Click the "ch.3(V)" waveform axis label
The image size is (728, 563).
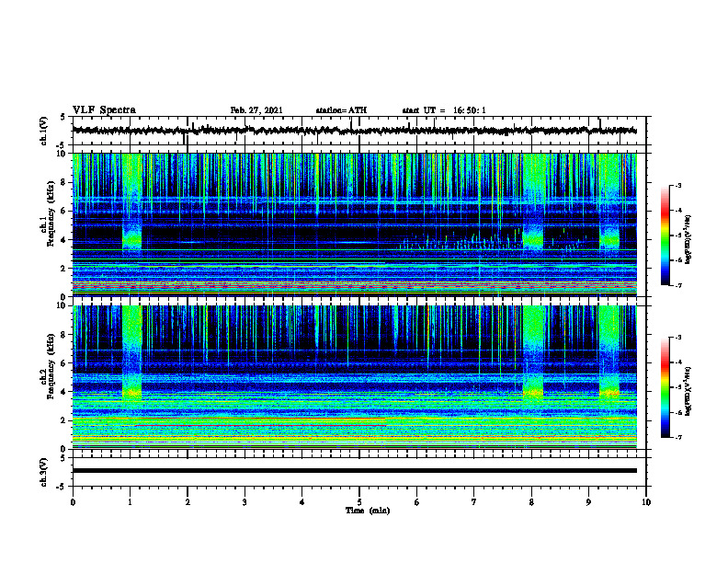44,472
